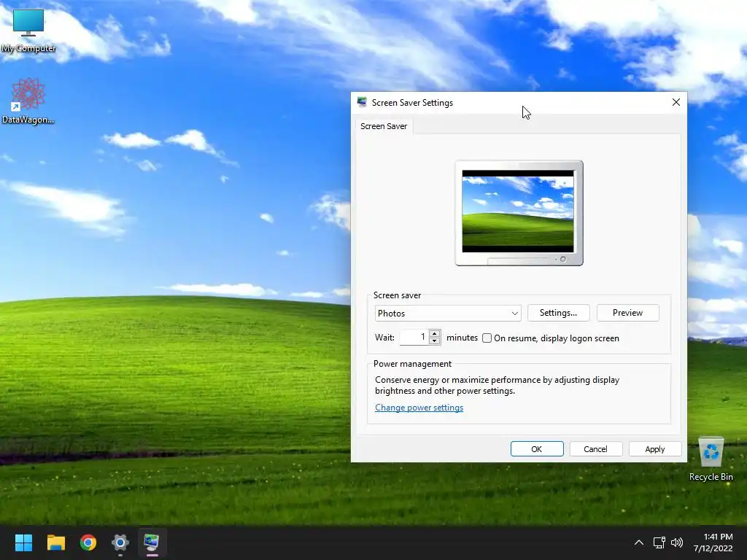Click the Cancel button
Image resolution: width=747 pixels, height=560 pixels.
(x=595, y=449)
